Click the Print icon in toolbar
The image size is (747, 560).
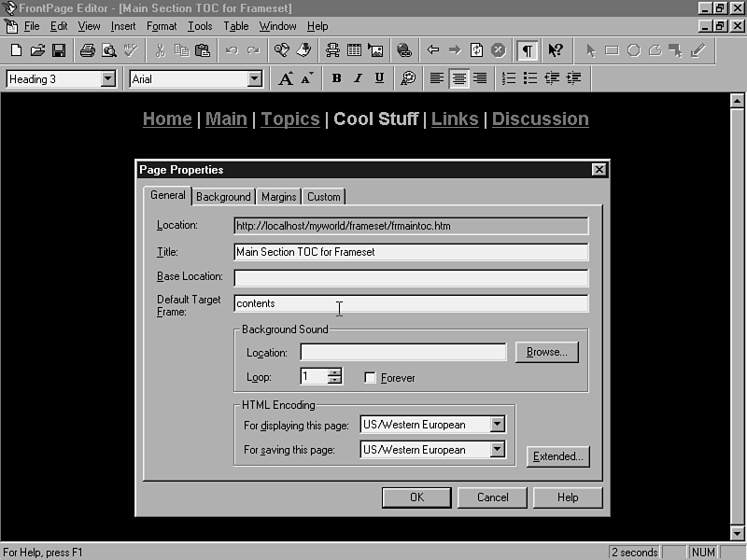tap(87, 50)
